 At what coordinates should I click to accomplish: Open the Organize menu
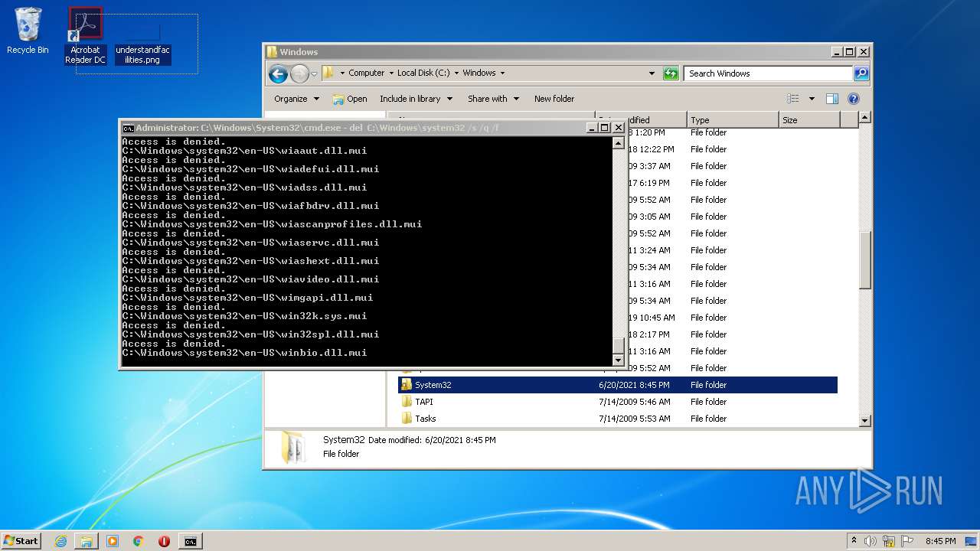[x=296, y=99]
